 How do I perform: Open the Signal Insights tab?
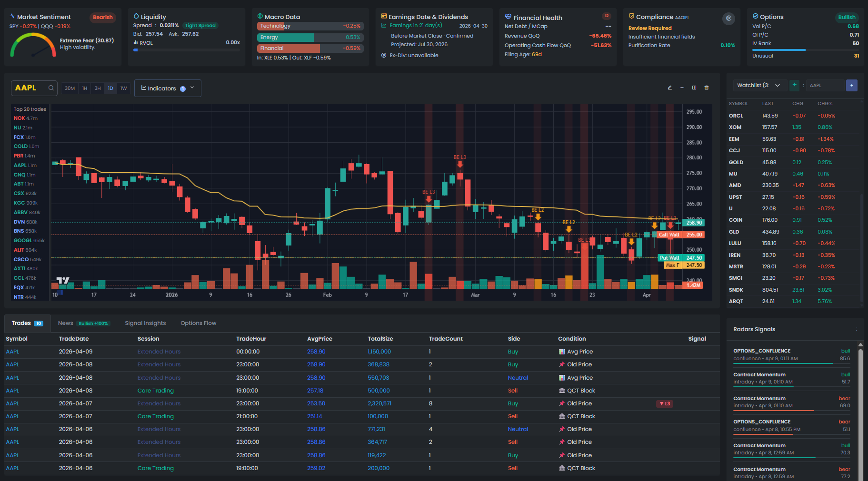coord(145,323)
